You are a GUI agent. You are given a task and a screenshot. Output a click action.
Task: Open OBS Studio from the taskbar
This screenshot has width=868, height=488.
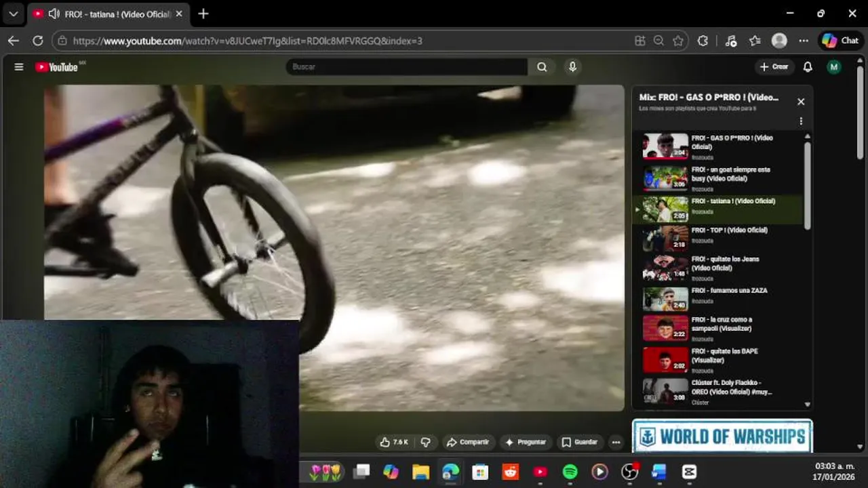click(x=630, y=472)
